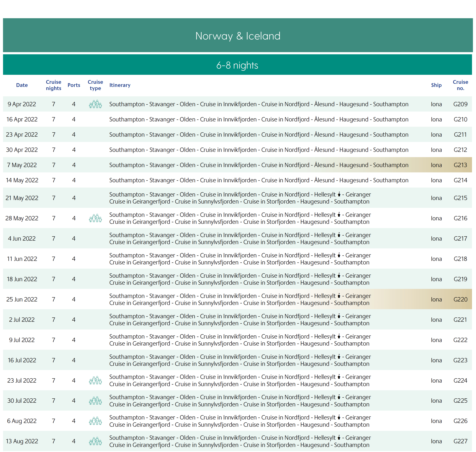Click the Ports column header

74,85
